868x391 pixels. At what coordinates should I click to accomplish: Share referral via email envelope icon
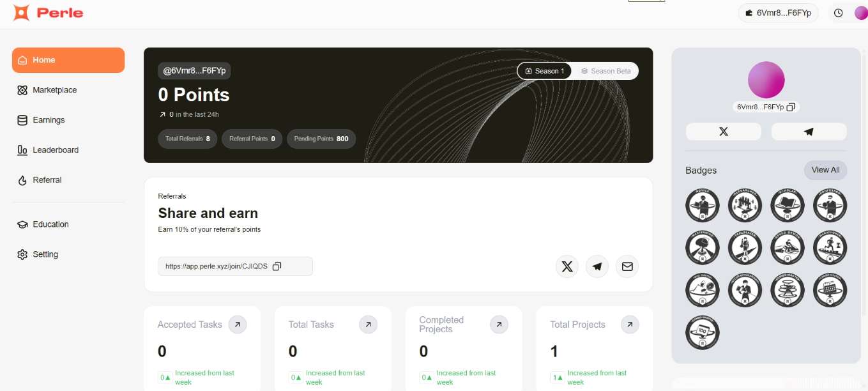coord(627,266)
